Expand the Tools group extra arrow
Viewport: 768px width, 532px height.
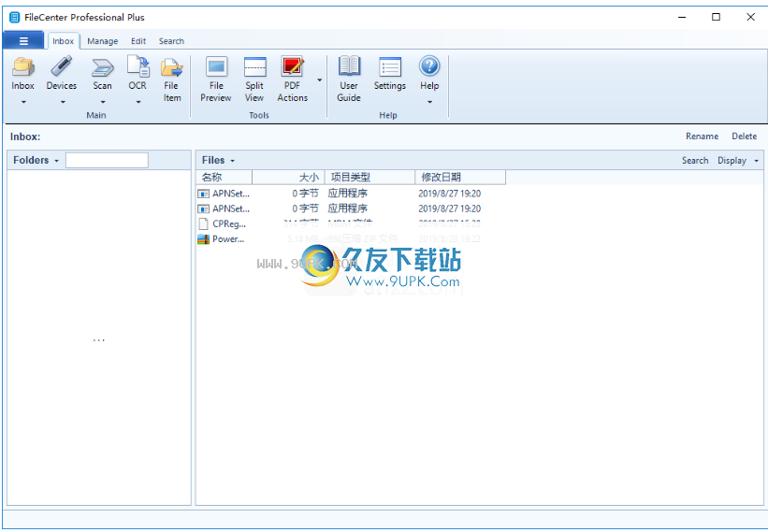(x=319, y=79)
